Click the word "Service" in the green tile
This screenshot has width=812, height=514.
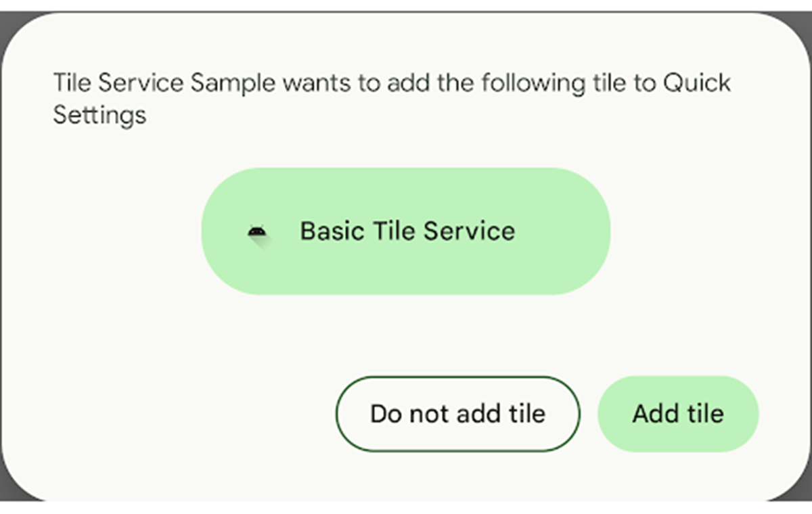469,231
